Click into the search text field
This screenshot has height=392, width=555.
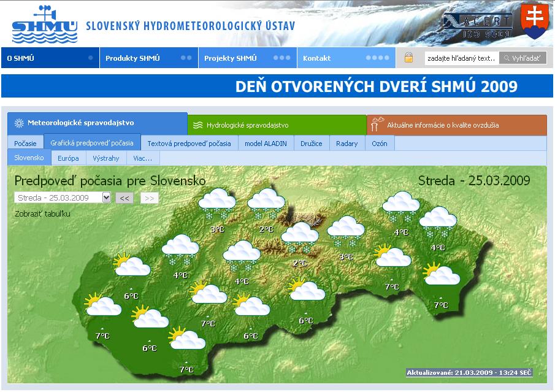461,58
